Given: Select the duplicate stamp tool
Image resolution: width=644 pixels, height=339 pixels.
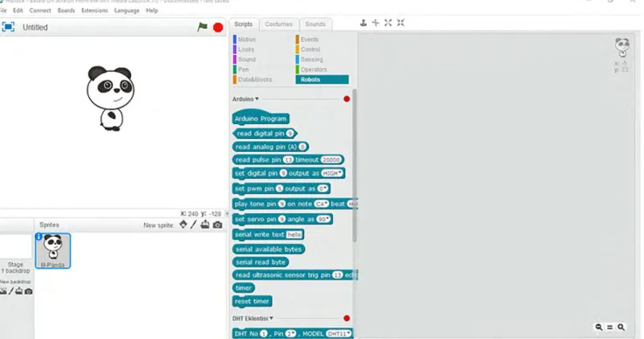Looking at the screenshot, I should [x=364, y=23].
